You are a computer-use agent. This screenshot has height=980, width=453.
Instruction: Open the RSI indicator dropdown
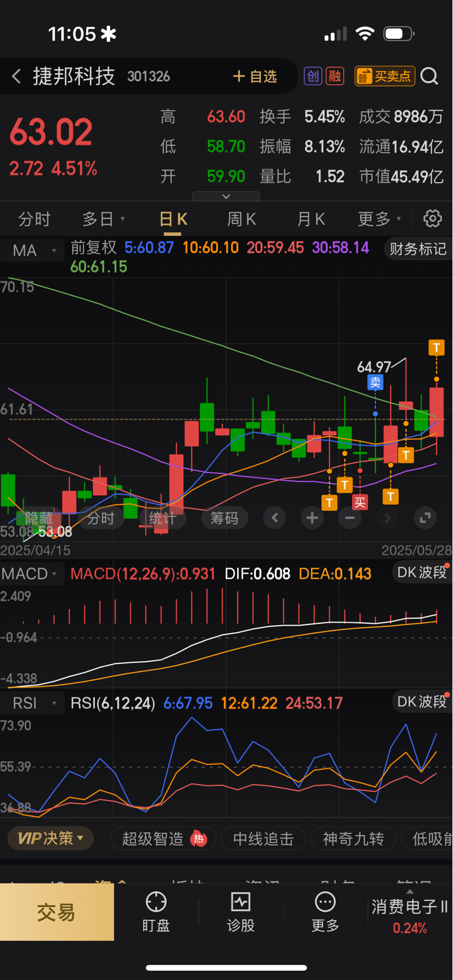coord(32,703)
